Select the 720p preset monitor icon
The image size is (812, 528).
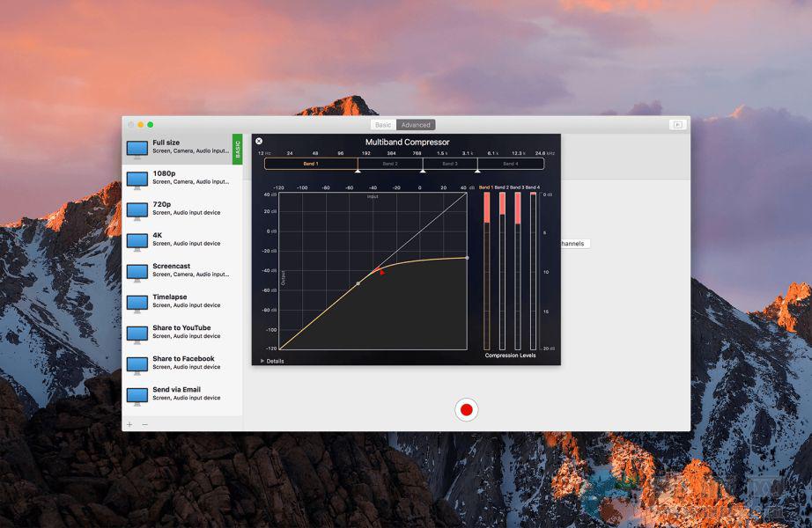(x=137, y=210)
